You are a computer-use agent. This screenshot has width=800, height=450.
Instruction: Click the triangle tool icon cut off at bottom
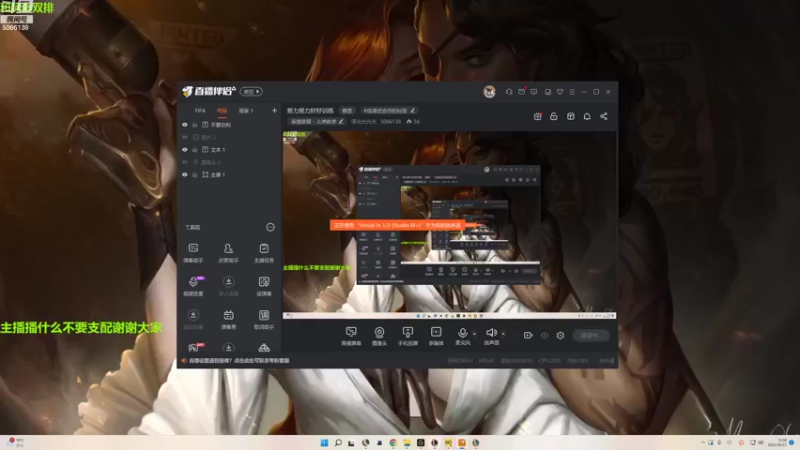264,348
